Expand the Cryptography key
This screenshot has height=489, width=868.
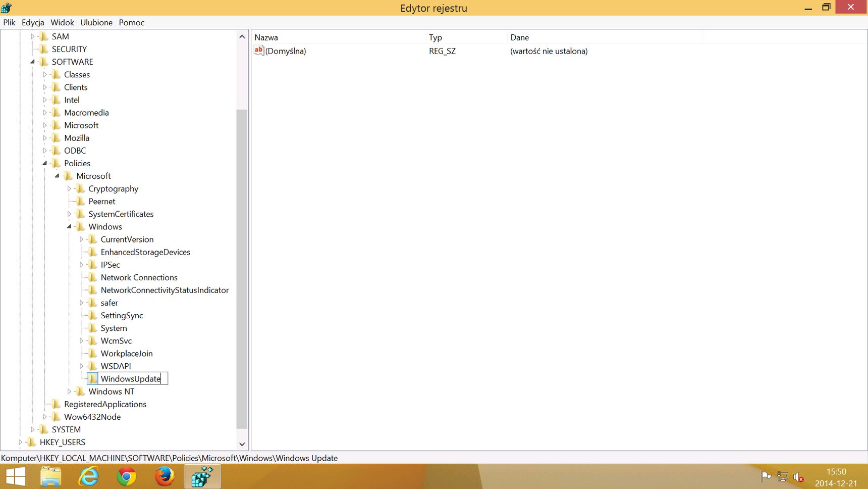coord(69,188)
